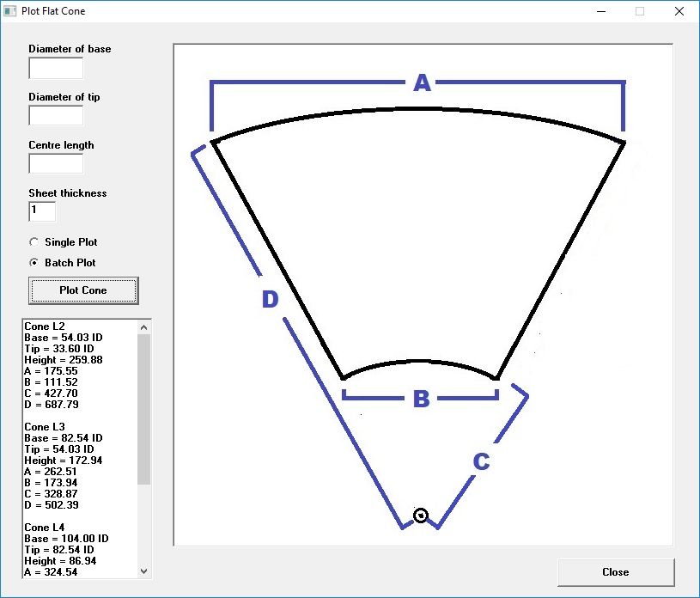Click 'Tip = 33.60 ID' line
The height and width of the screenshot is (598, 700).
tap(59, 349)
